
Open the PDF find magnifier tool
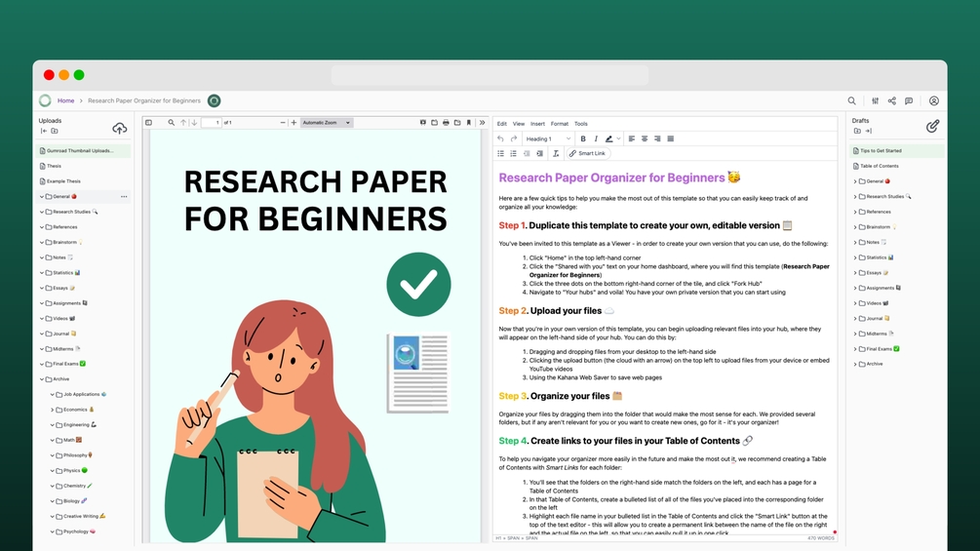click(x=172, y=123)
